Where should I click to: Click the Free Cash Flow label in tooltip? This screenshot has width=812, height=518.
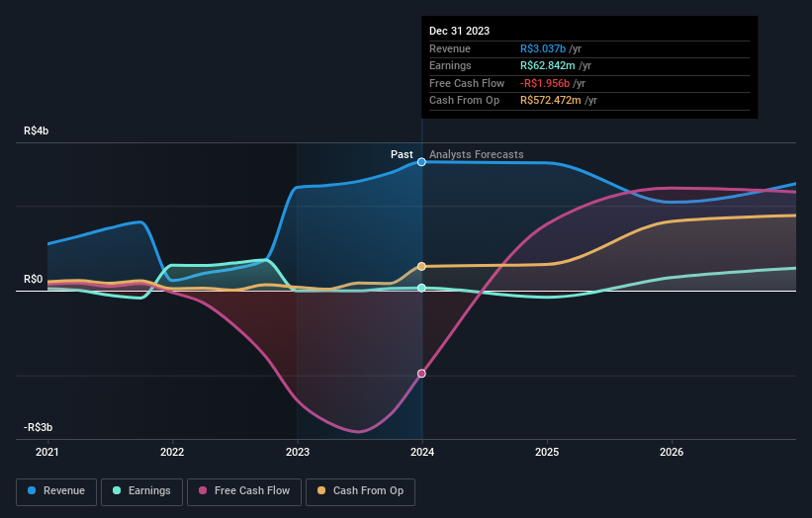(x=467, y=83)
